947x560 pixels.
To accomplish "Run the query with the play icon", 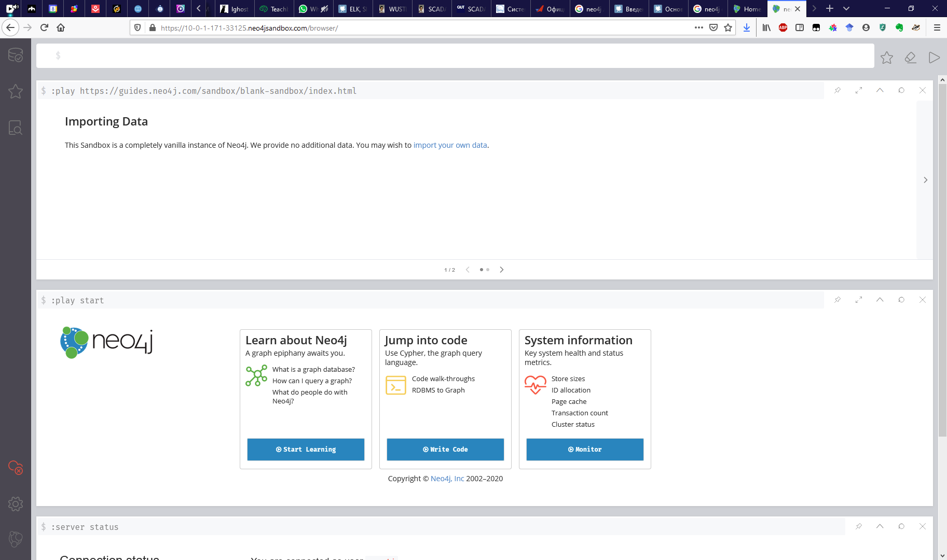I will coord(934,58).
